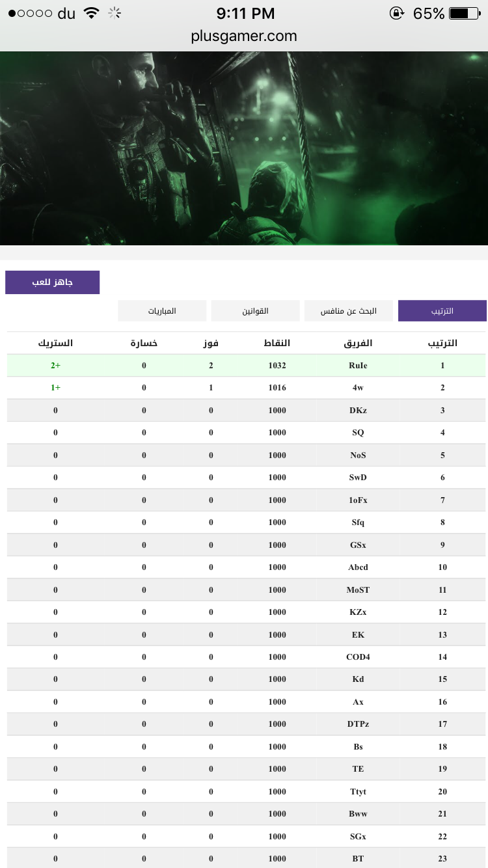
Task: Open team 4w row
Action: point(247,388)
